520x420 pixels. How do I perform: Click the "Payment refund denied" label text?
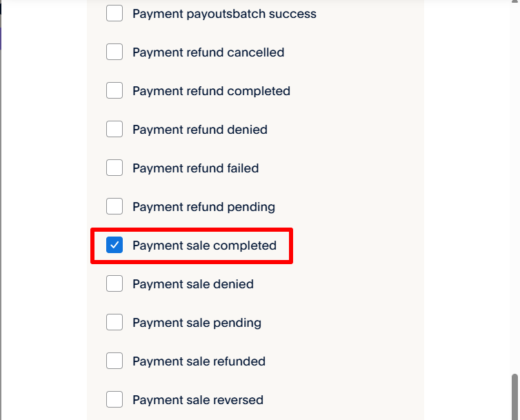[x=200, y=130]
